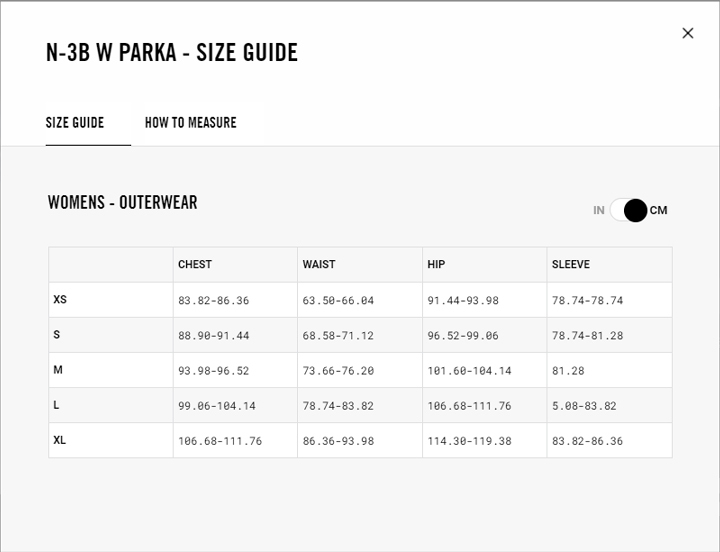Click the IN unit label

(x=599, y=210)
